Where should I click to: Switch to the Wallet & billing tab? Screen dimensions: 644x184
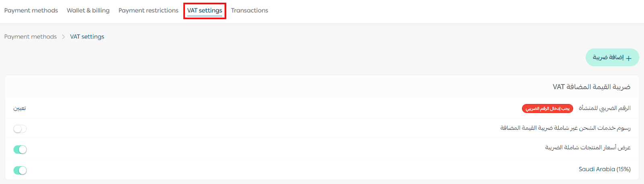tap(88, 10)
